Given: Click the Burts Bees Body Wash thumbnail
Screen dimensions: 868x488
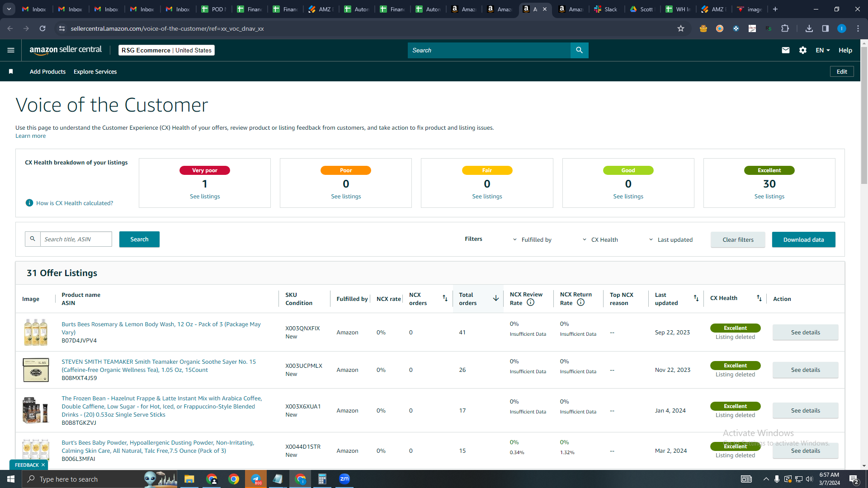Looking at the screenshot, I should click(36, 332).
